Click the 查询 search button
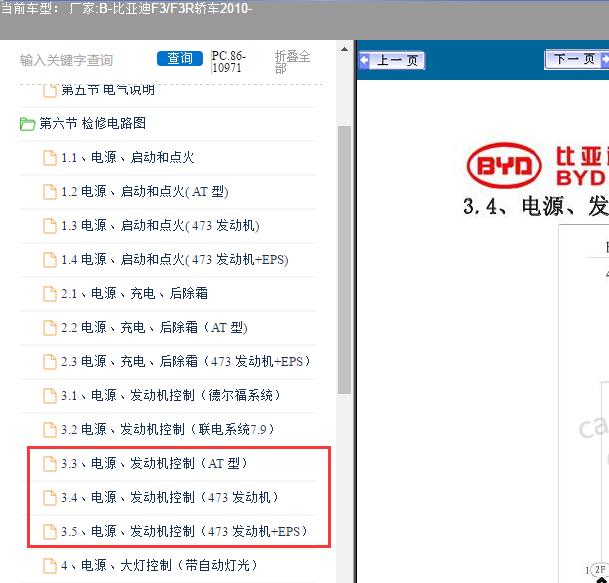This screenshot has height=583, width=609. 180,59
